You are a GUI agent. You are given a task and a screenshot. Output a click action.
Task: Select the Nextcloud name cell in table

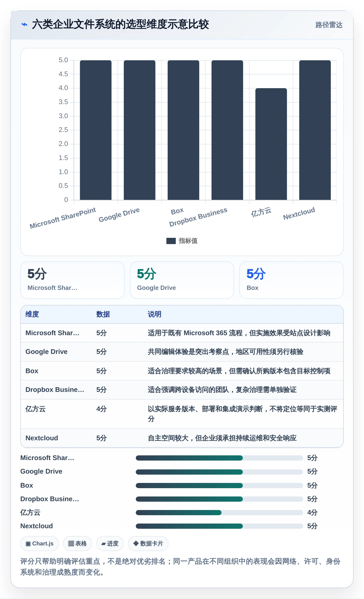tap(42, 438)
